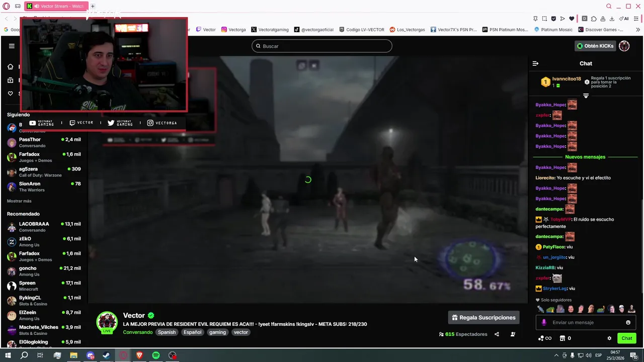
Task: Collapse the chat panel with the arrow icon
Action: [535, 63]
